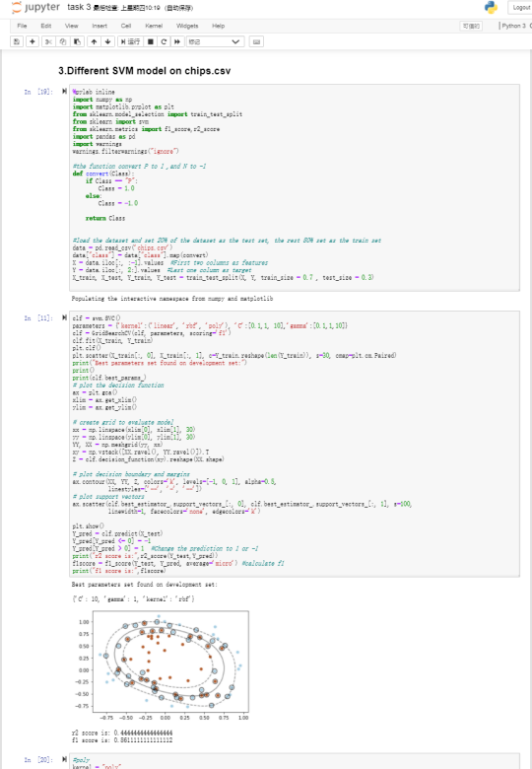Move the selected cell down
The height and width of the screenshot is (769, 532).
click(x=107, y=41)
